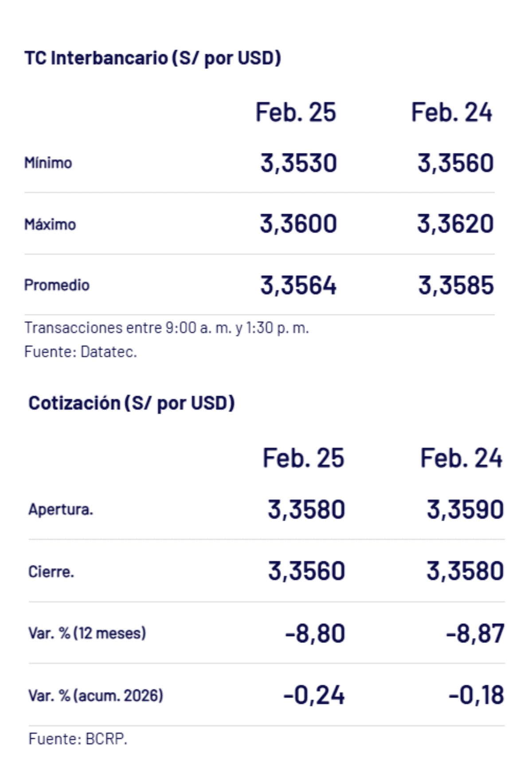Image resolution: width=532 pixels, height=776 pixels.
Task: Click the Fuente: BCRP source line
Action: (x=78, y=739)
